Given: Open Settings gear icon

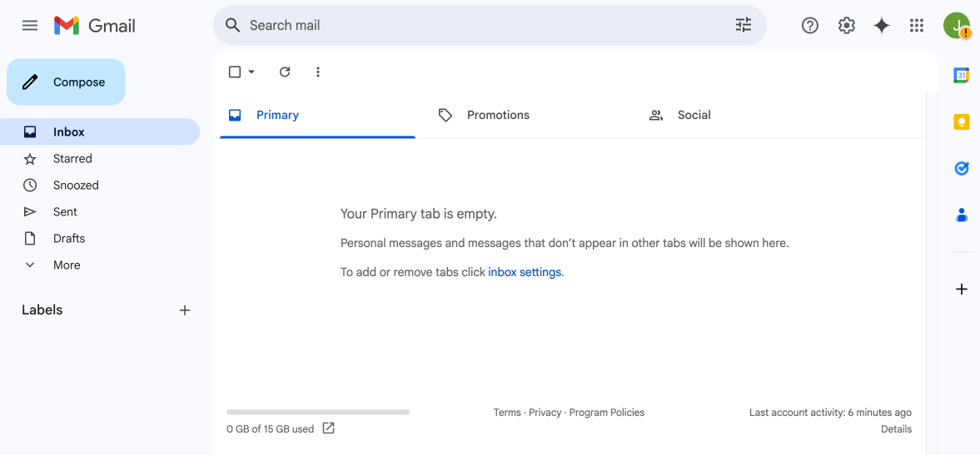Looking at the screenshot, I should click(x=846, y=26).
